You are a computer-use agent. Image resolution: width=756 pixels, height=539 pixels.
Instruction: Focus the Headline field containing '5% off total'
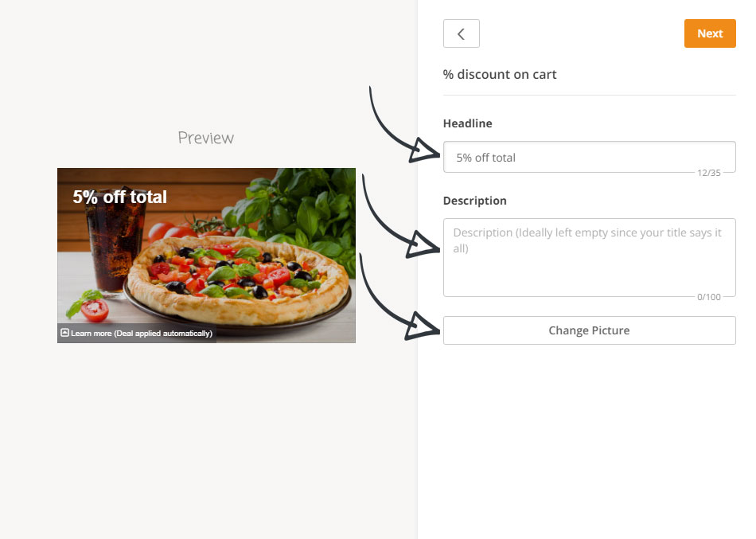click(x=589, y=158)
